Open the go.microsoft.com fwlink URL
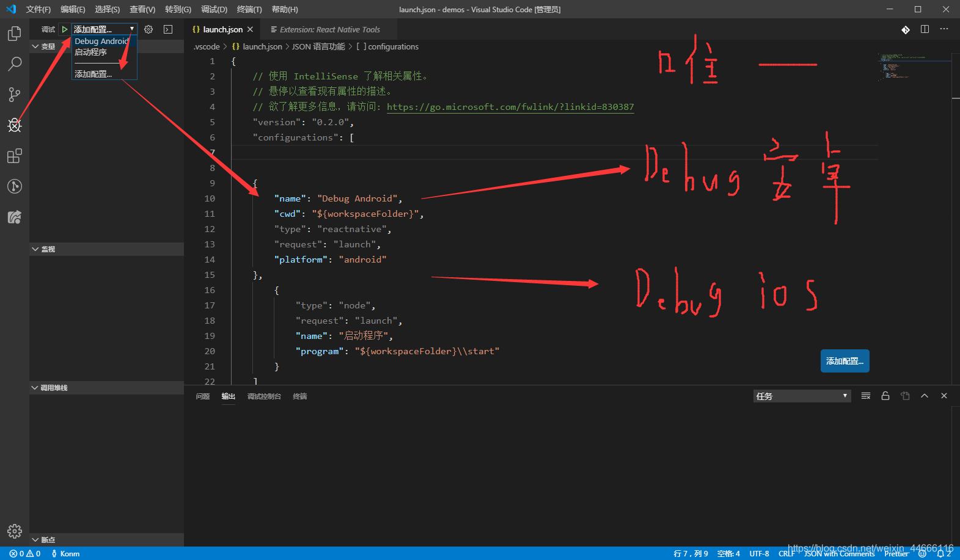This screenshot has height=560, width=960. tap(510, 107)
